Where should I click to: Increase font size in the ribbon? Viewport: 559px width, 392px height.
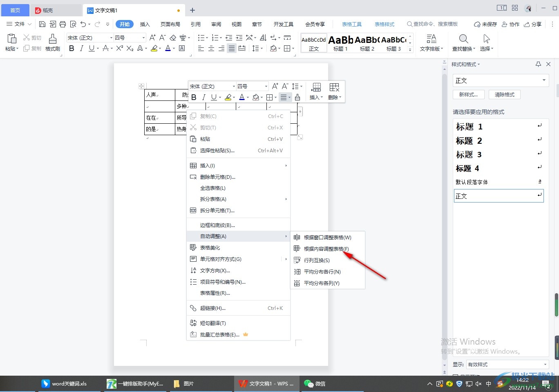coord(152,38)
